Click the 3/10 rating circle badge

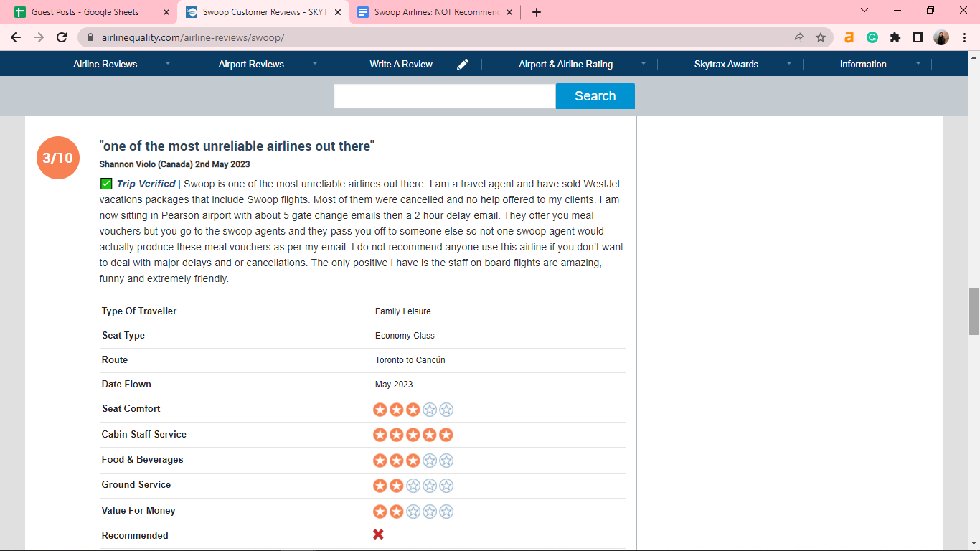click(x=58, y=158)
